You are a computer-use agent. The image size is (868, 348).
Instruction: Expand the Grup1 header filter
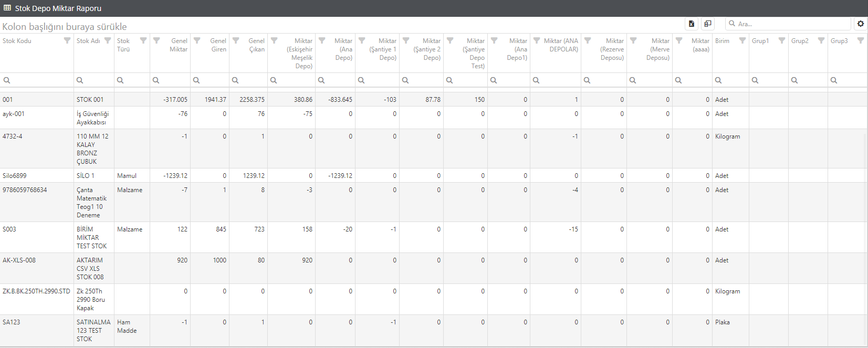(782, 40)
